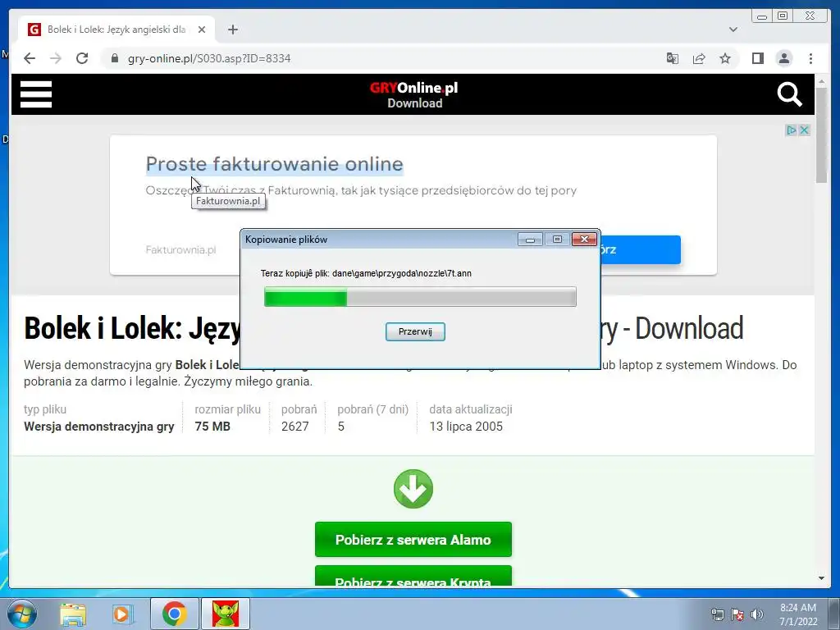The image size is (840, 630).
Task: Open the Chrome profile avatar
Action: pos(783,58)
